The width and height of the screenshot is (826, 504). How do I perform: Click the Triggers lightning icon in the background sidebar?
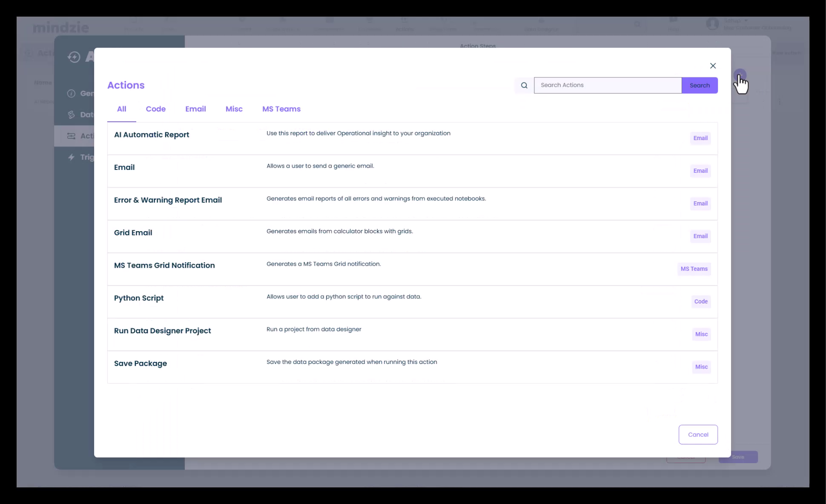[x=71, y=157]
